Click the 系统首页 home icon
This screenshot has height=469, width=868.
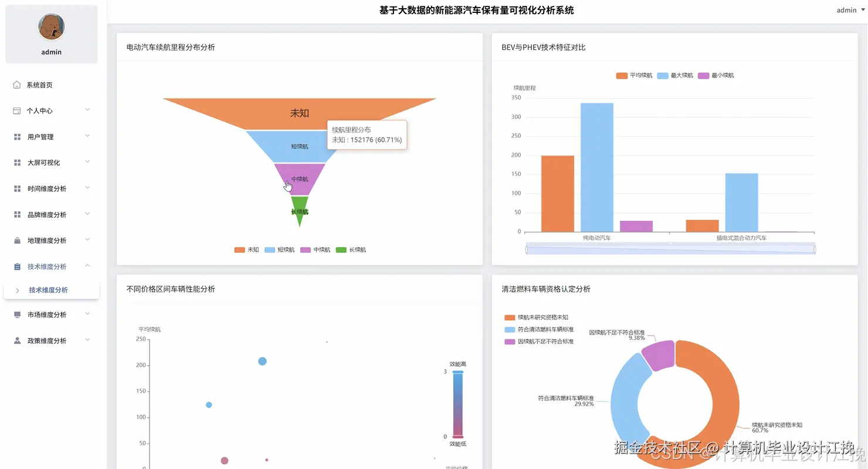click(x=16, y=85)
